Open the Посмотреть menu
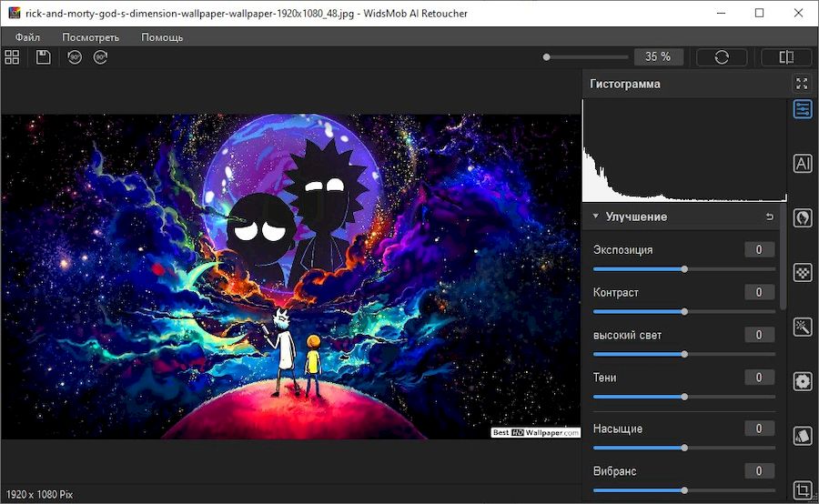The height and width of the screenshot is (504, 819). click(x=90, y=37)
